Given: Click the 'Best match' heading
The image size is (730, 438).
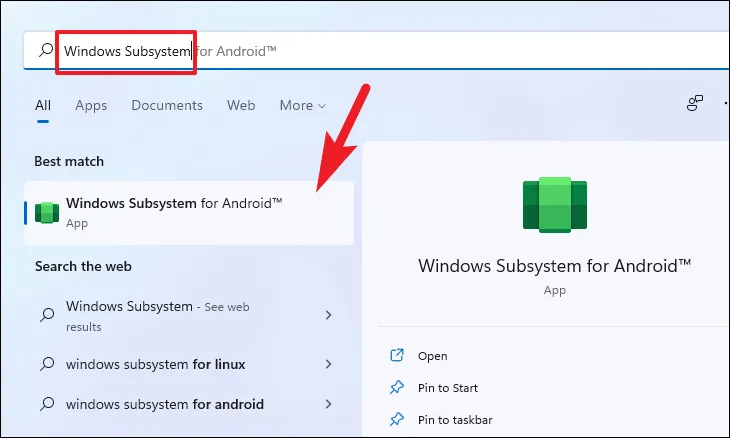Looking at the screenshot, I should 69,162.
